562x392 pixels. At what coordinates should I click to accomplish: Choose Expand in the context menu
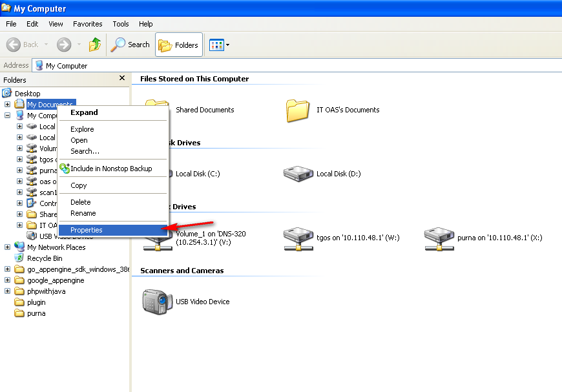(x=113, y=112)
